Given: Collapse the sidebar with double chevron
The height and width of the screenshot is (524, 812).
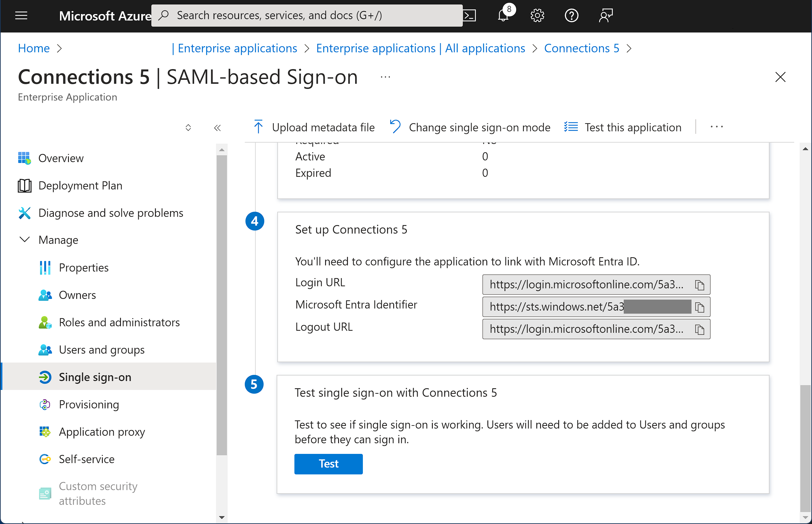Looking at the screenshot, I should pos(217,128).
